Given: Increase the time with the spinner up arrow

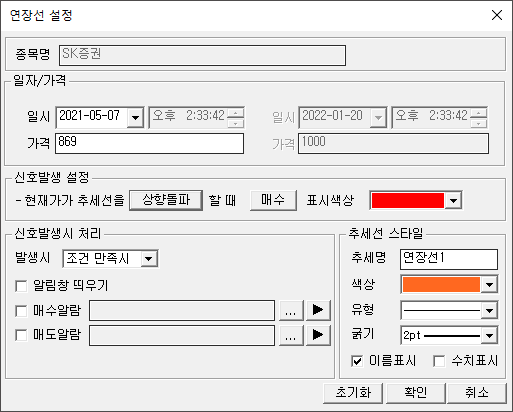Looking at the screenshot, I should point(236,113).
